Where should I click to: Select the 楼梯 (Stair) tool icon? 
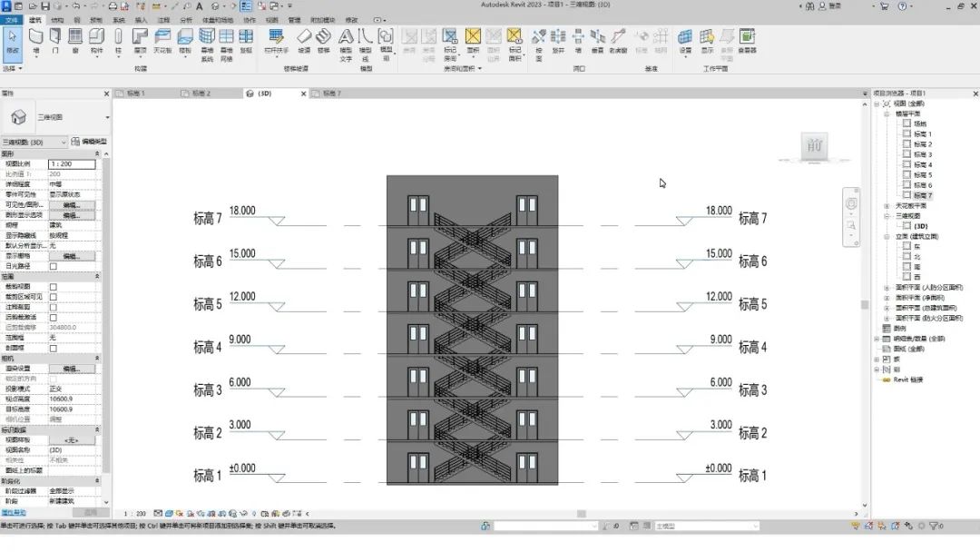point(323,41)
